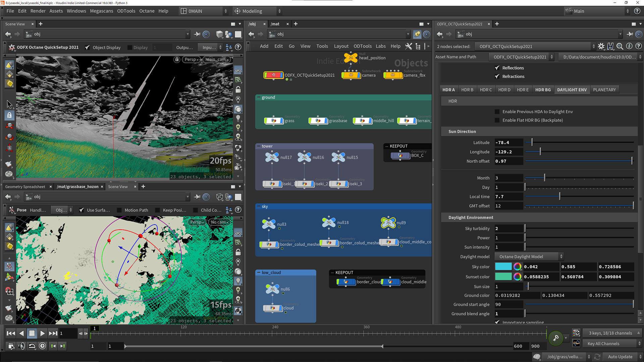644x362 pixels.
Task: Enable Child Compensation checkbox
Action: 195,210
